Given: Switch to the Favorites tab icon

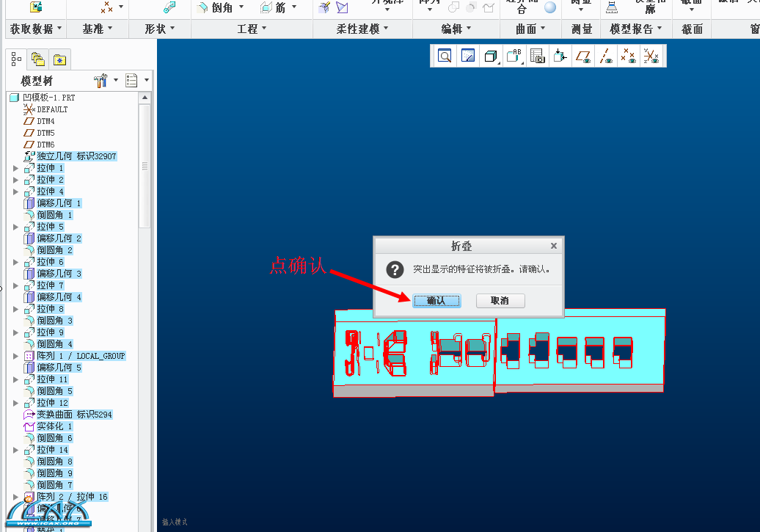Looking at the screenshot, I should tap(59, 59).
